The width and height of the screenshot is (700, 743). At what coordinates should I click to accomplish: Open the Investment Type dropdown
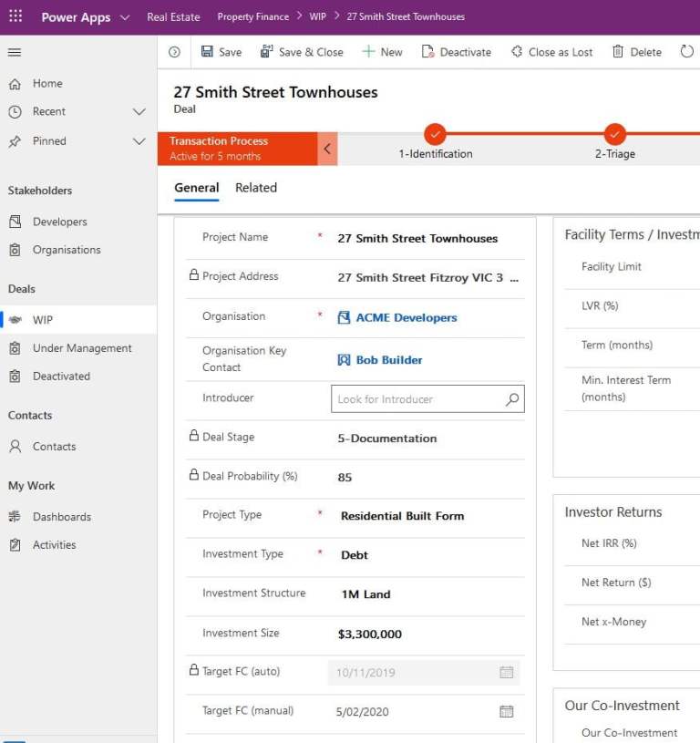[x=427, y=555]
